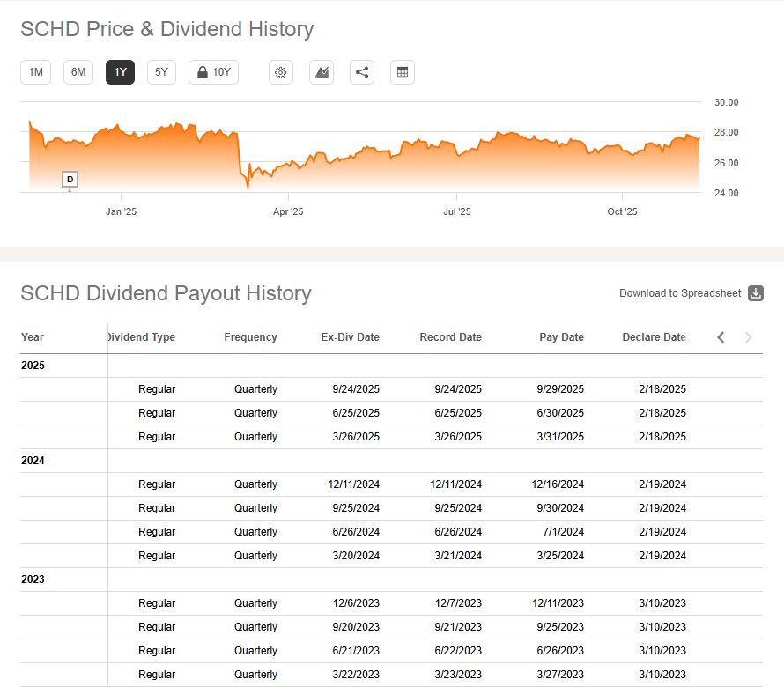Viewport: 784px width, 687px height.
Task: Click the 28.00 price axis label
Action: [x=726, y=132]
